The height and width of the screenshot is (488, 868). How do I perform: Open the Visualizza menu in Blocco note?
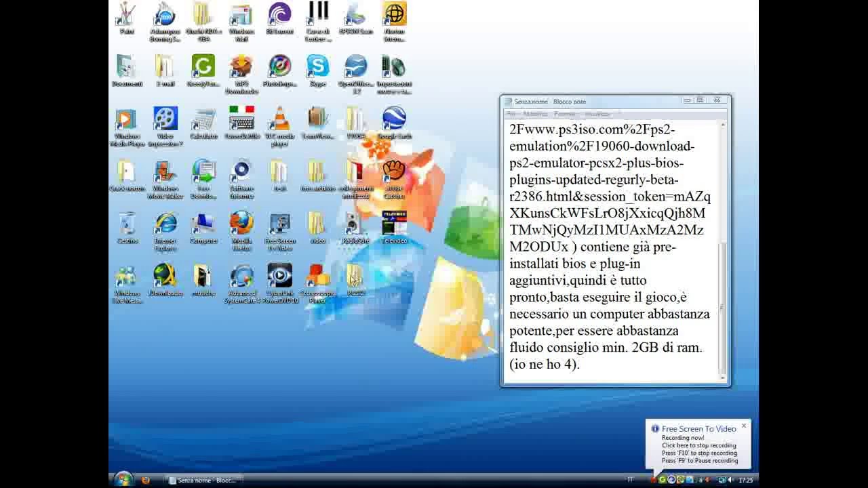click(x=597, y=114)
